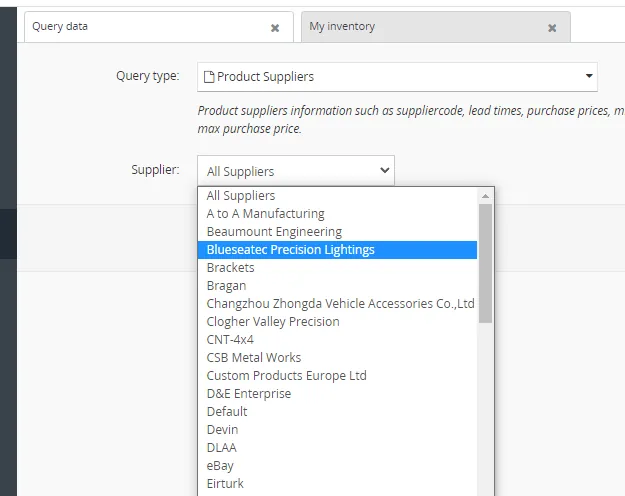Choose Clogher Valley Precision supplier

coord(337,321)
